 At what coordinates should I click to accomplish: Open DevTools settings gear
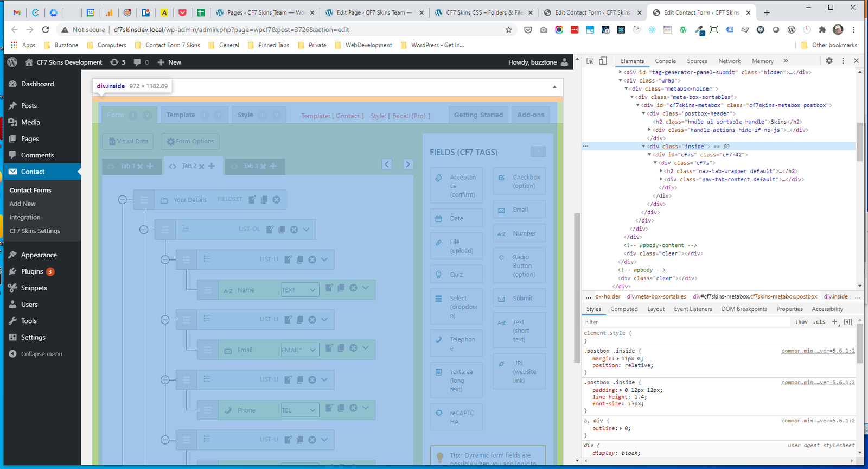coord(829,61)
